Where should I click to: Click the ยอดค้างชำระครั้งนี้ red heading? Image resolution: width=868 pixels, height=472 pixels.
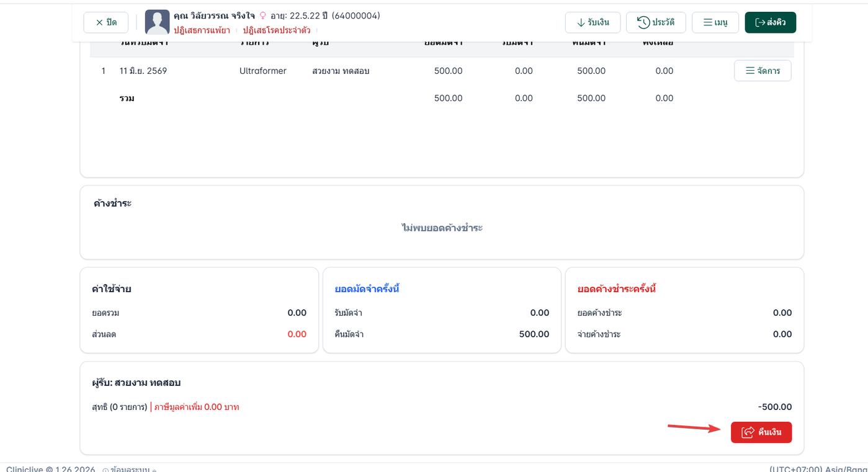[x=617, y=289]
